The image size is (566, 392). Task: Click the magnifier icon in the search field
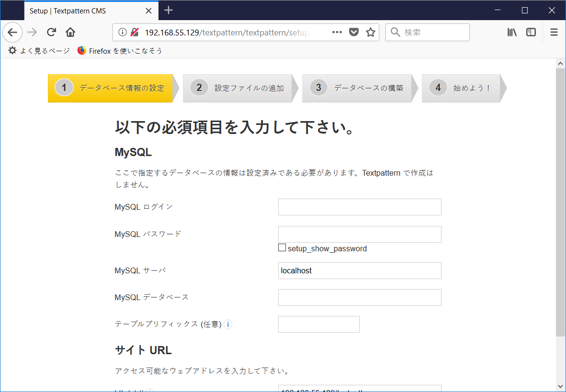[395, 32]
